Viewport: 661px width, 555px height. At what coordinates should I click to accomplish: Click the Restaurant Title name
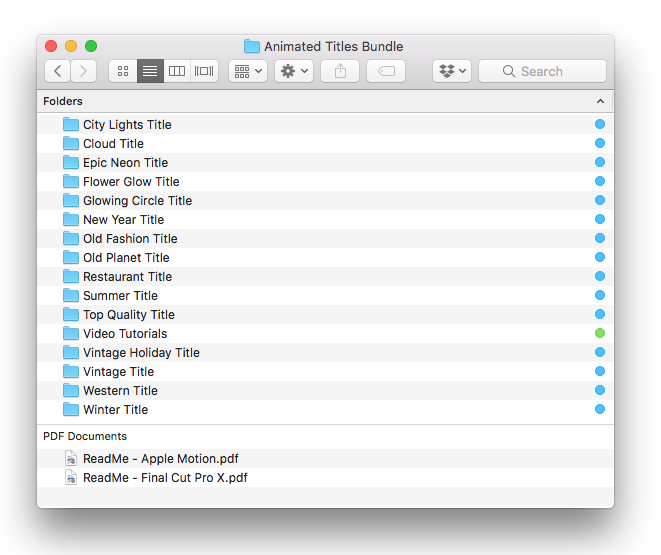point(128,276)
